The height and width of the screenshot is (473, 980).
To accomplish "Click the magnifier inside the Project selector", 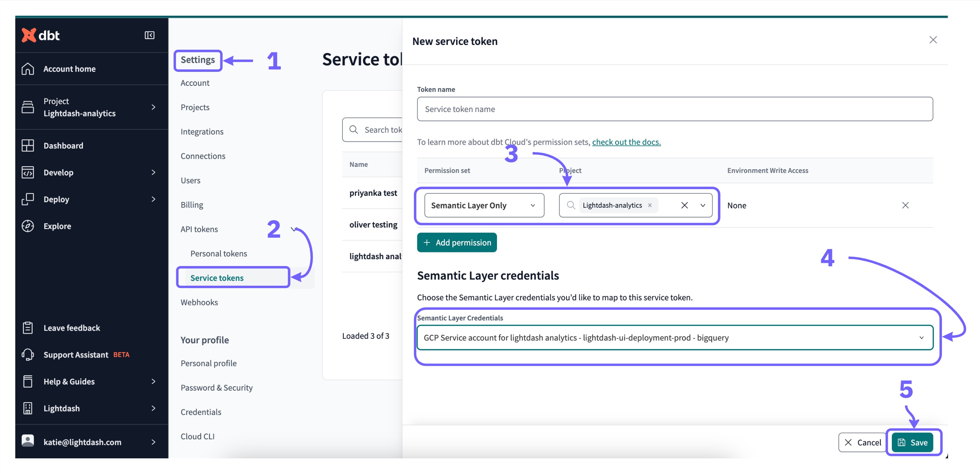I will (x=571, y=205).
